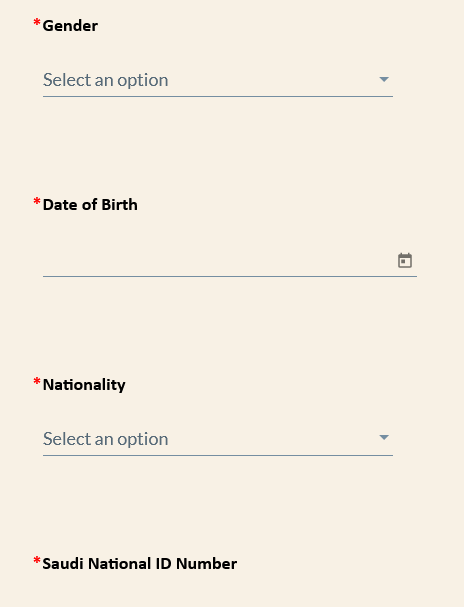Image resolution: width=464 pixels, height=607 pixels.
Task: Open the Nationality 'Select an option' combo box
Action: (x=218, y=439)
